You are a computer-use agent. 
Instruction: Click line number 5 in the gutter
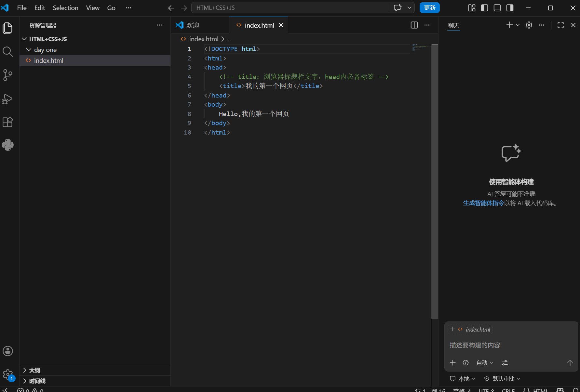point(189,86)
